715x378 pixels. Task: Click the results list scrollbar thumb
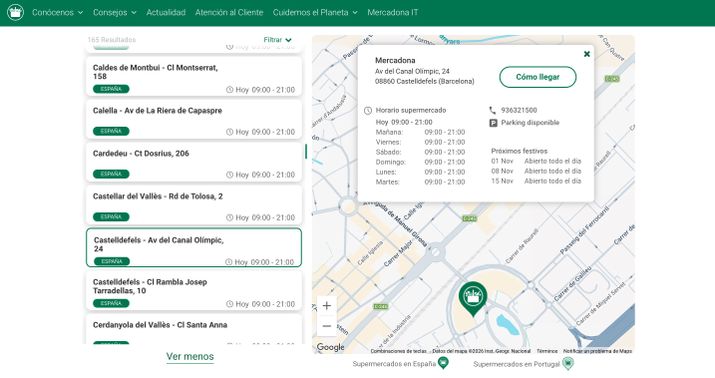(306, 151)
